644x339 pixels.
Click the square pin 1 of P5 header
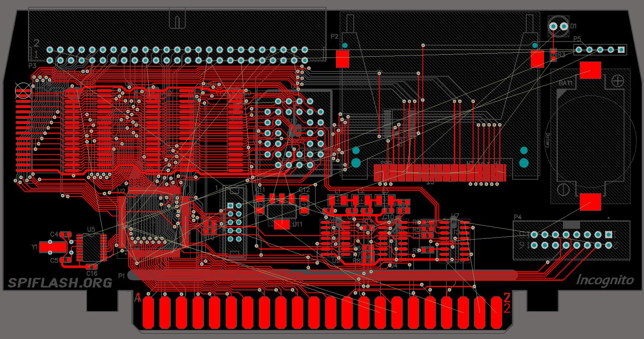click(621, 50)
